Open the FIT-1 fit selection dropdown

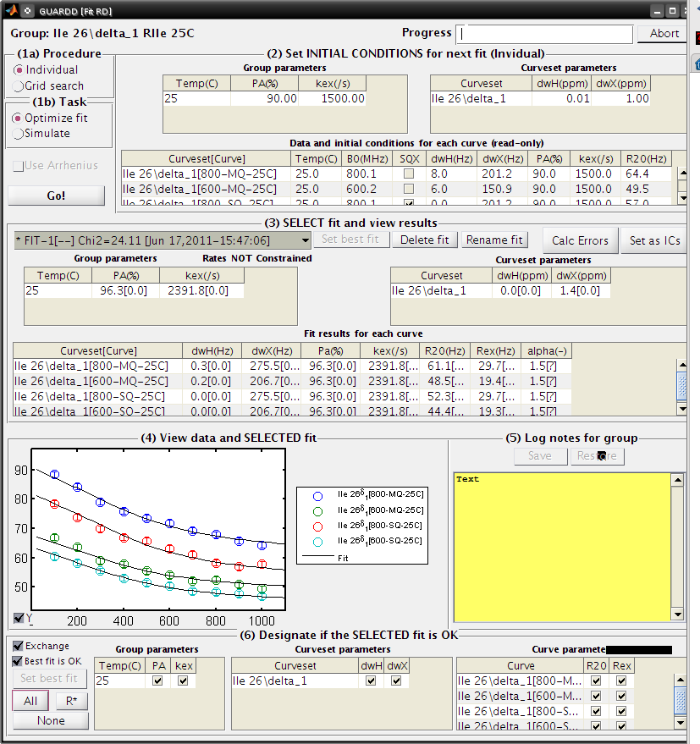(x=163, y=240)
